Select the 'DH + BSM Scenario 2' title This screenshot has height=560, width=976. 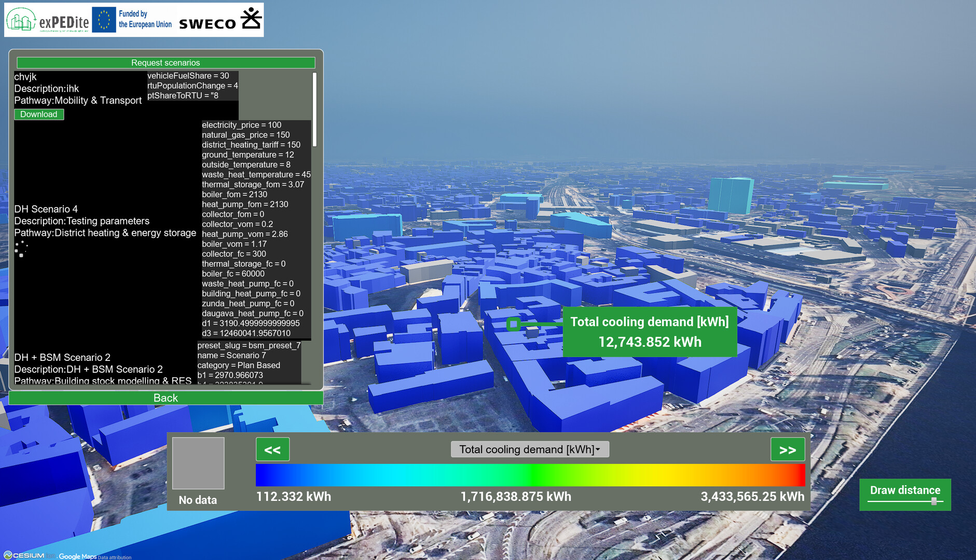tap(62, 357)
